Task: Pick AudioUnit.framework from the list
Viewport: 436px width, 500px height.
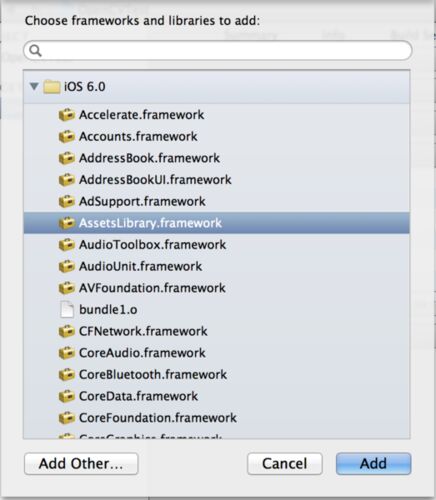Action: (x=217, y=266)
